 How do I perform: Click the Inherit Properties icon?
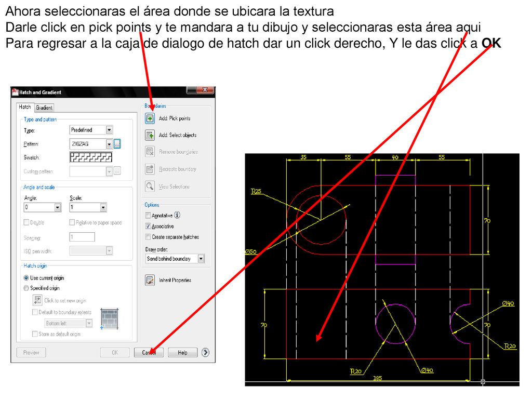[150, 280]
